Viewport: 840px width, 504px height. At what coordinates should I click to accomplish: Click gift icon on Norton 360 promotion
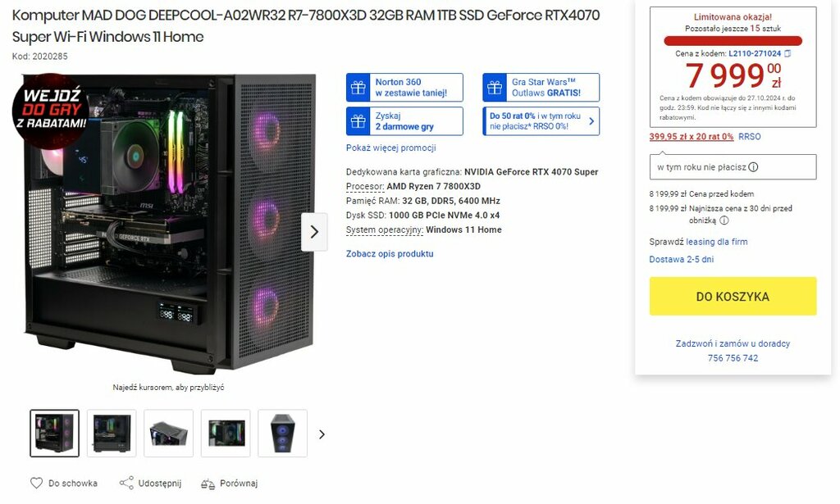click(x=358, y=87)
